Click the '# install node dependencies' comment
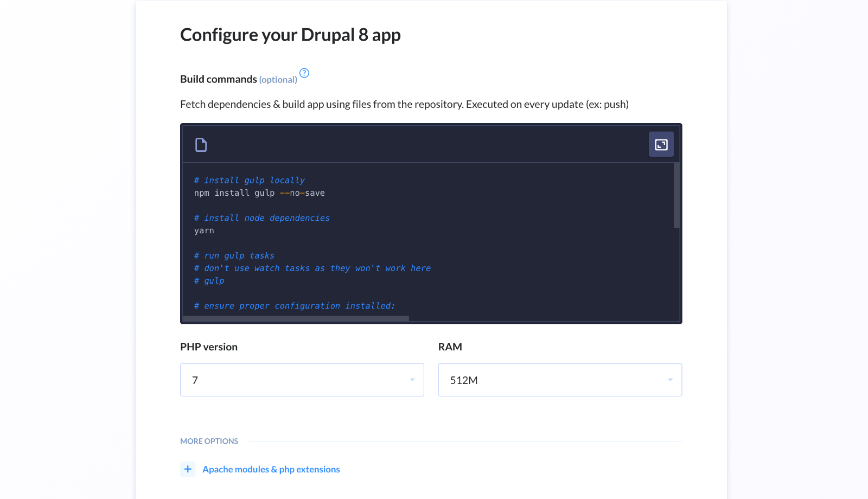The width and height of the screenshot is (868, 499). point(262,218)
